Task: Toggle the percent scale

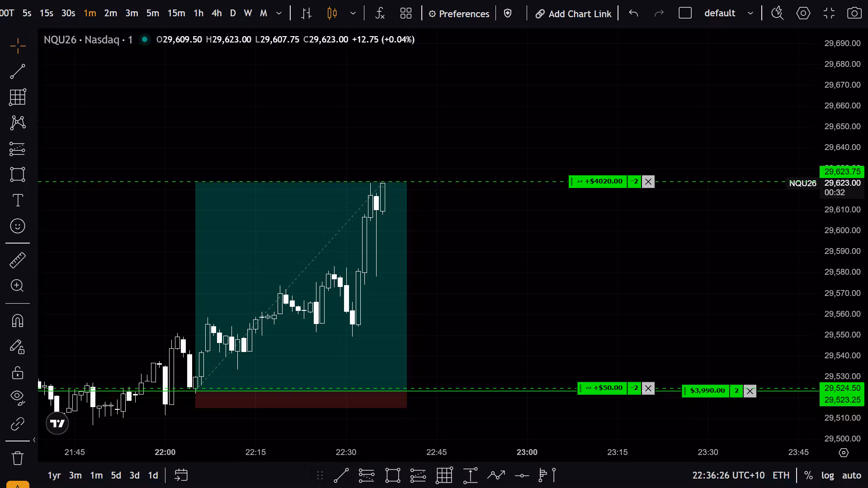Action: pos(809,475)
